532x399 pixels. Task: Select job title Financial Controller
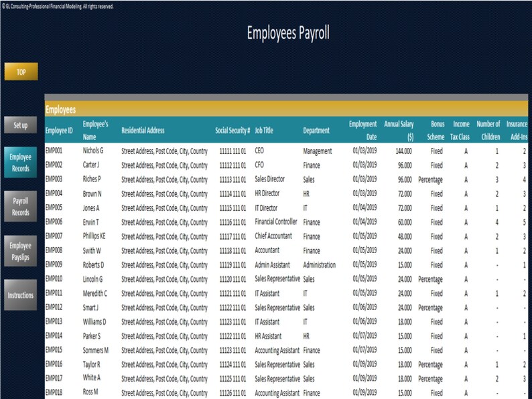point(276,222)
